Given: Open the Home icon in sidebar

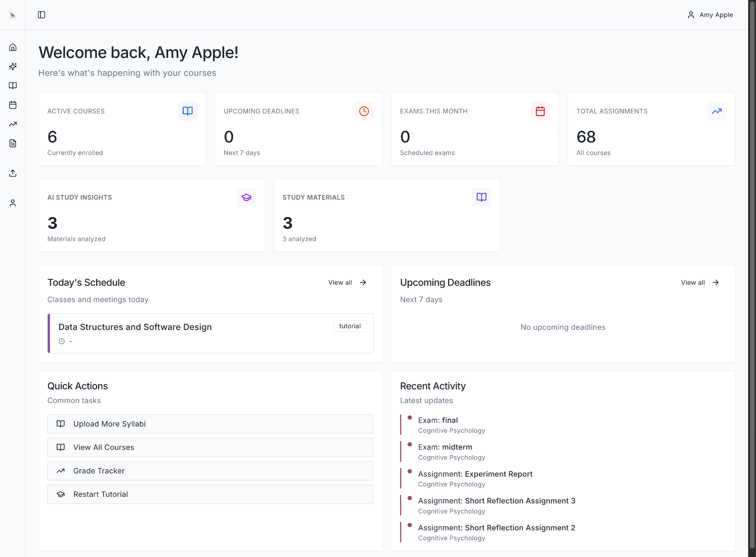Looking at the screenshot, I should [13, 47].
